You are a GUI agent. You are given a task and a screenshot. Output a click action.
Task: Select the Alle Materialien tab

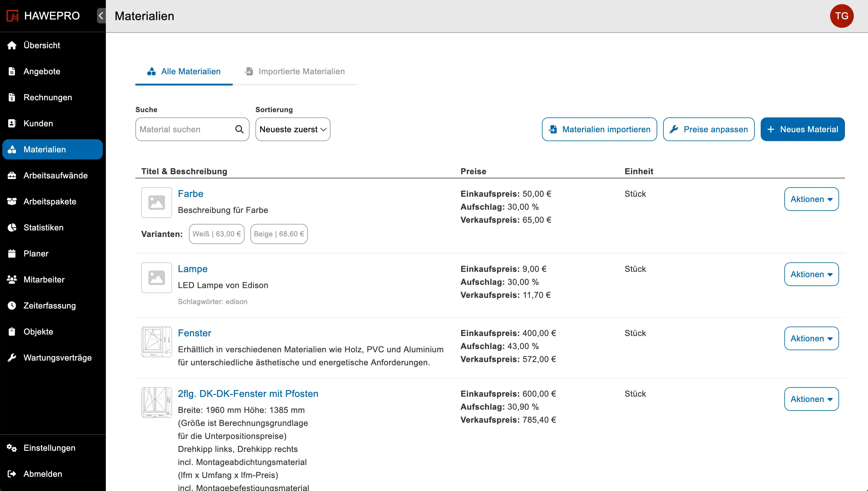(184, 72)
